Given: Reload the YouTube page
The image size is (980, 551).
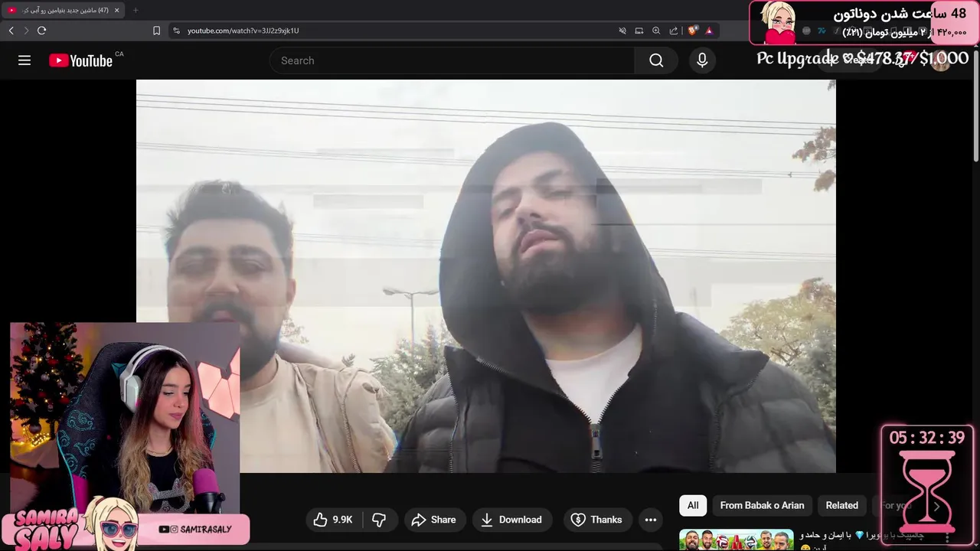Looking at the screenshot, I should tap(41, 31).
